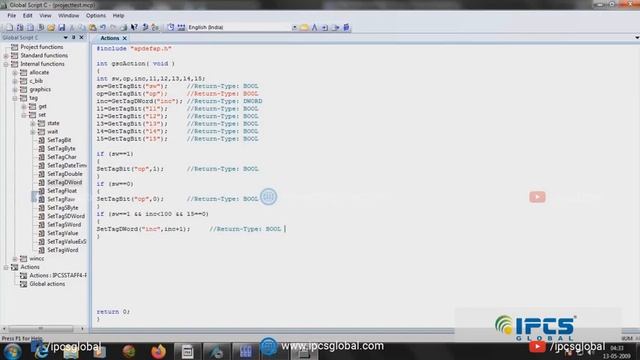Image resolution: width=640 pixels, height=360 pixels.
Task: Click the last blue icon on the toolbar
Action: pos(346,27)
